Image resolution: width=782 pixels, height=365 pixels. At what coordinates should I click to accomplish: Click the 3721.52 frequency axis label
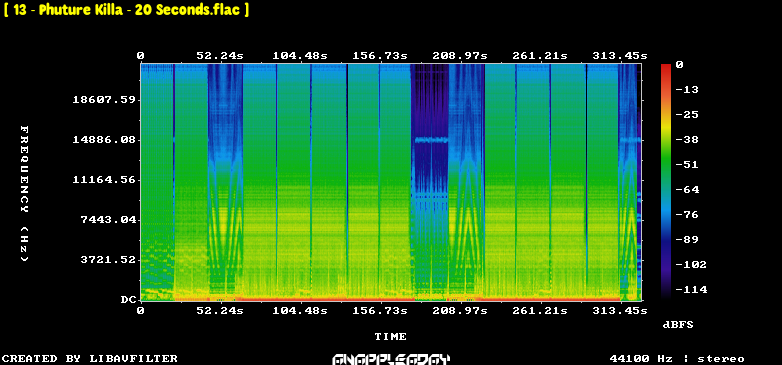click(108, 259)
